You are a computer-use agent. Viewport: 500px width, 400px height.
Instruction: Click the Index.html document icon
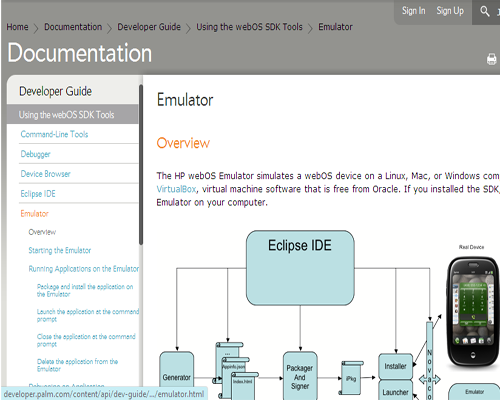[244, 385]
